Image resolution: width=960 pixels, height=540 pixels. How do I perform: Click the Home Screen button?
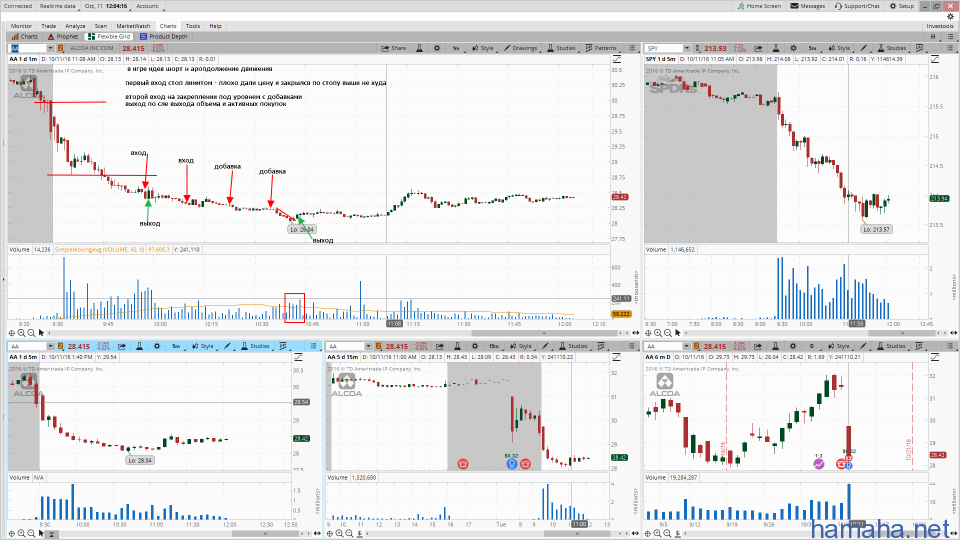(x=759, y=6)
